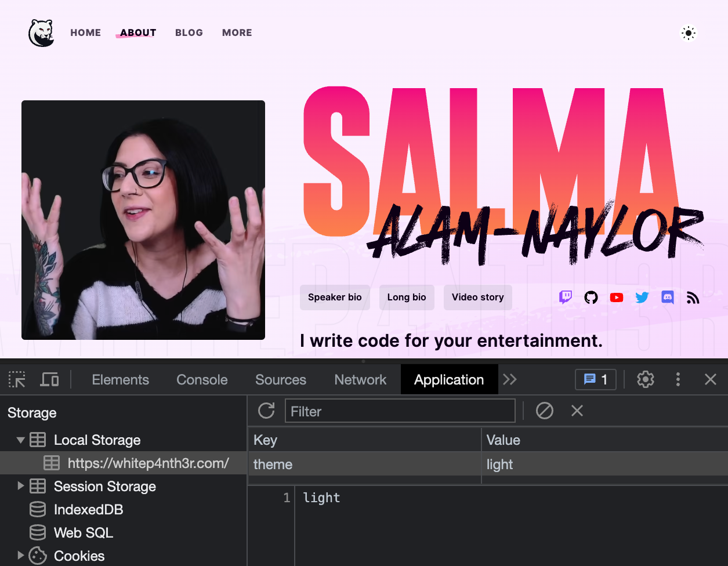
Task: Open the DevTools settings gear
Action: 645,379
